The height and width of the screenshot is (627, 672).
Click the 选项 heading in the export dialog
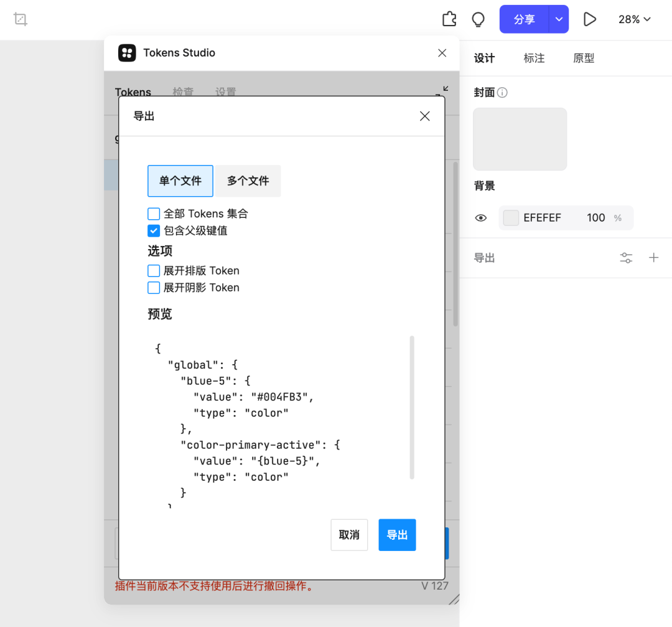point(160,251)
